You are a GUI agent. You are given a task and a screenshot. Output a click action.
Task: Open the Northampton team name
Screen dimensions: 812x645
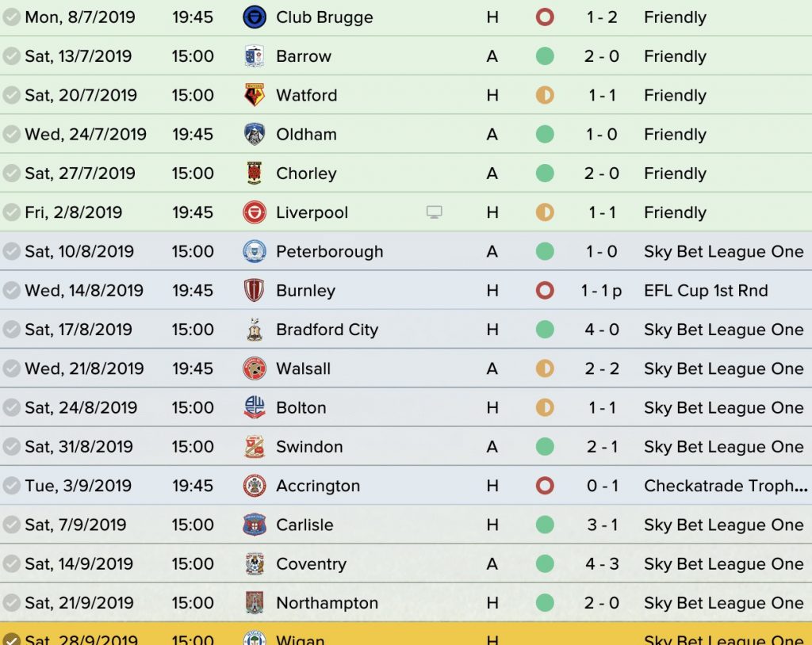[327, 603]
